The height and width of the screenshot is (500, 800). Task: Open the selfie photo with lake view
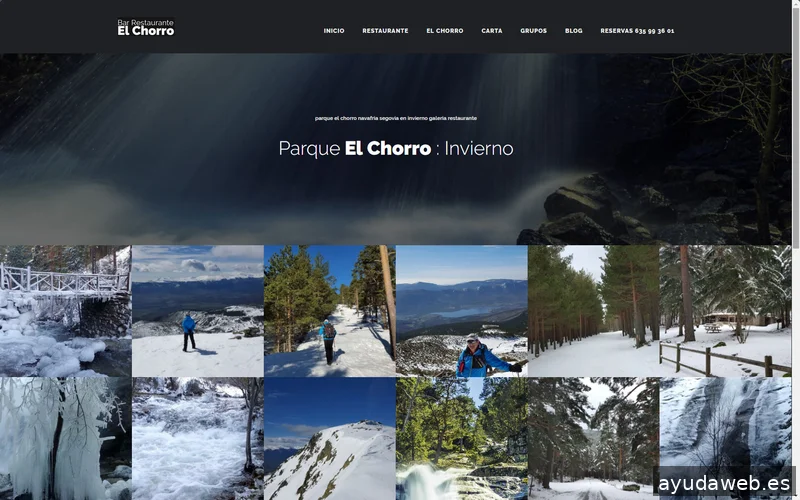pos(462,311)
